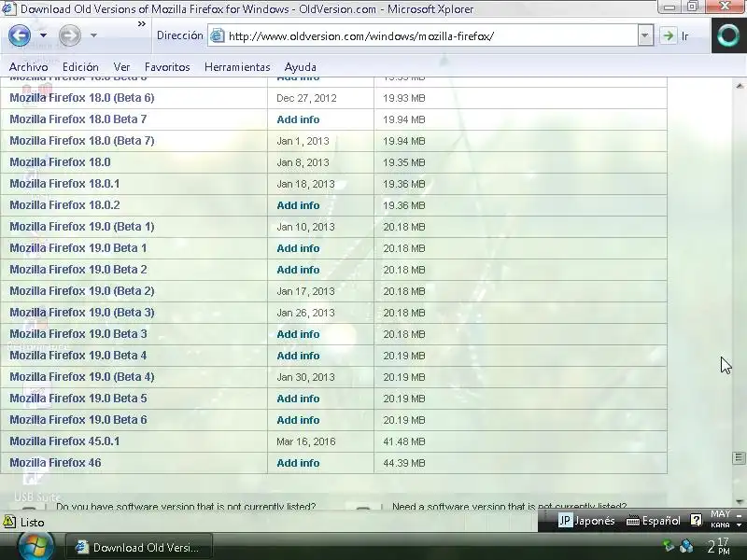
Task: Click the scrollbar up arrow
Action: tap(740, 86)
